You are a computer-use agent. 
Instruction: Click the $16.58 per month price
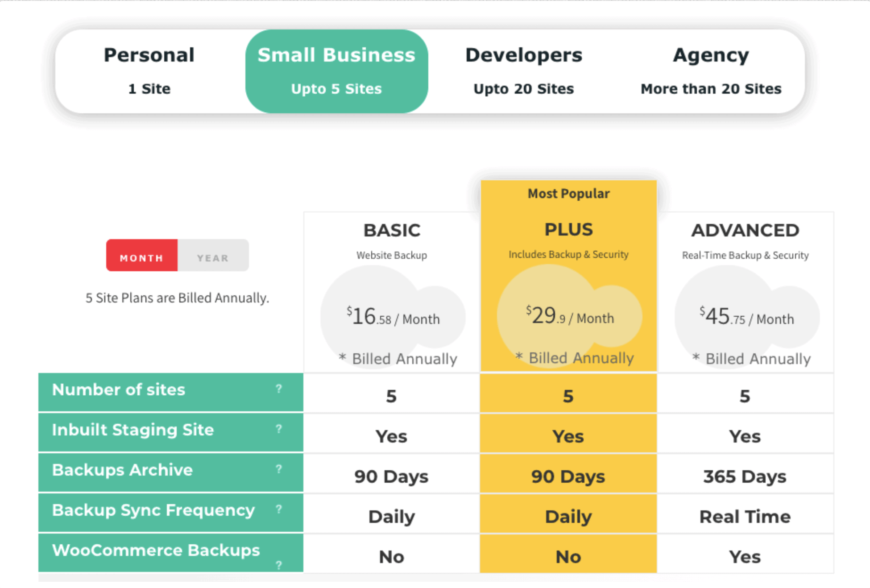pos(393,317)
